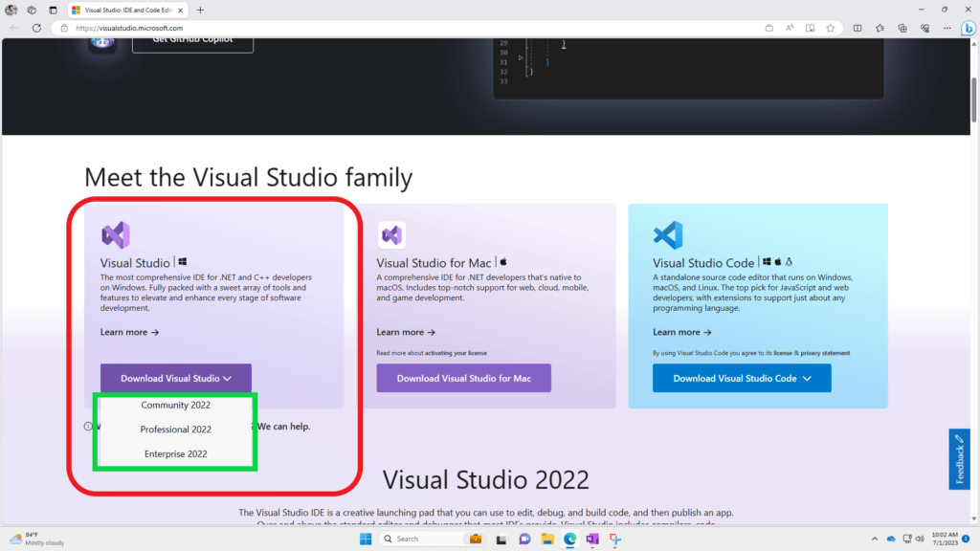Click Download Visual Studio for Mac button
Viewport: 980px width, 551px height.
464,378
